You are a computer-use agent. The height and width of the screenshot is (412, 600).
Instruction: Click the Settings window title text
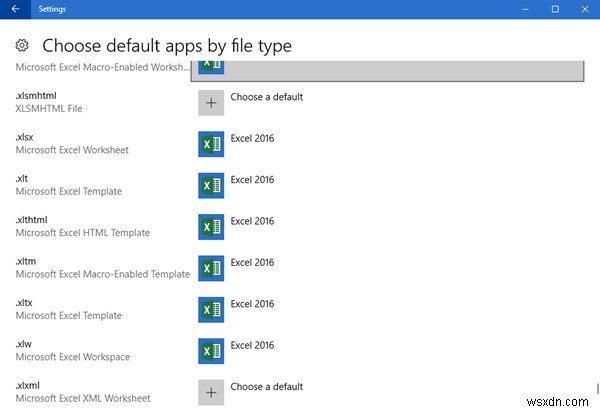52,8
